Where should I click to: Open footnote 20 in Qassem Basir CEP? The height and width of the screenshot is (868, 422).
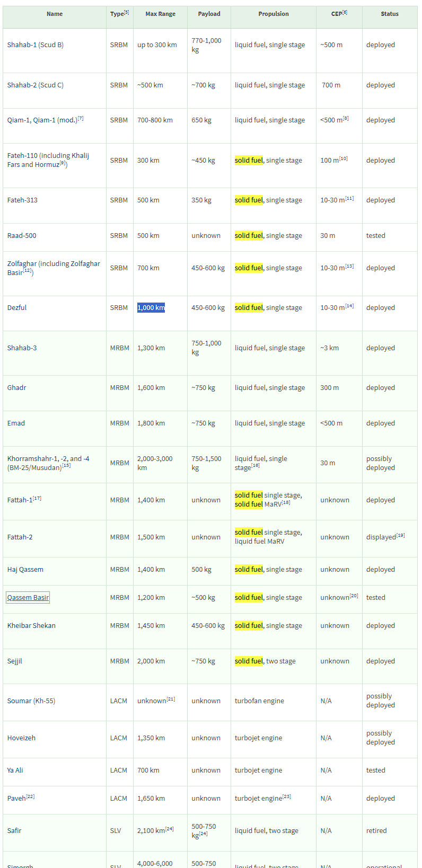354,596
